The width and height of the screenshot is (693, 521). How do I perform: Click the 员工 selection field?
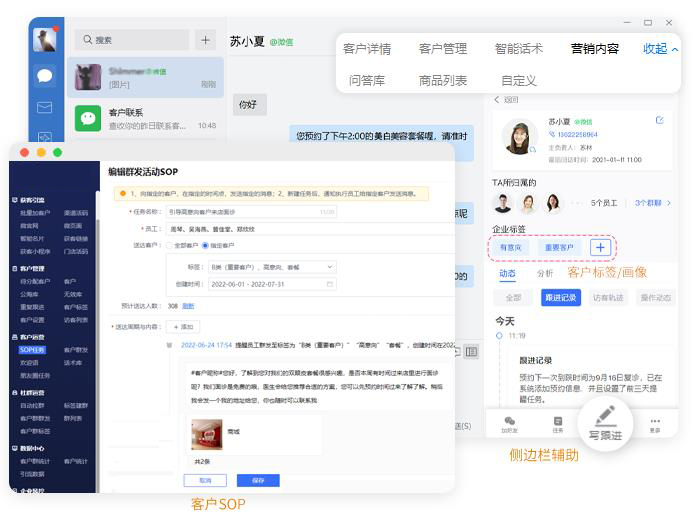click(310, 229)
